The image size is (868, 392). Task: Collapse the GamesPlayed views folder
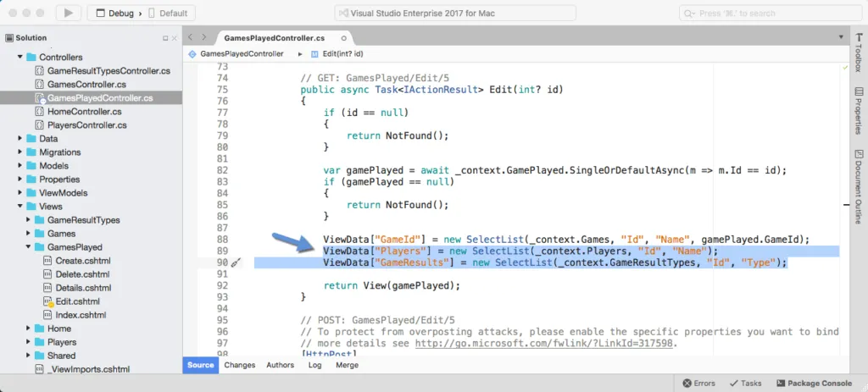coord(28,247)
